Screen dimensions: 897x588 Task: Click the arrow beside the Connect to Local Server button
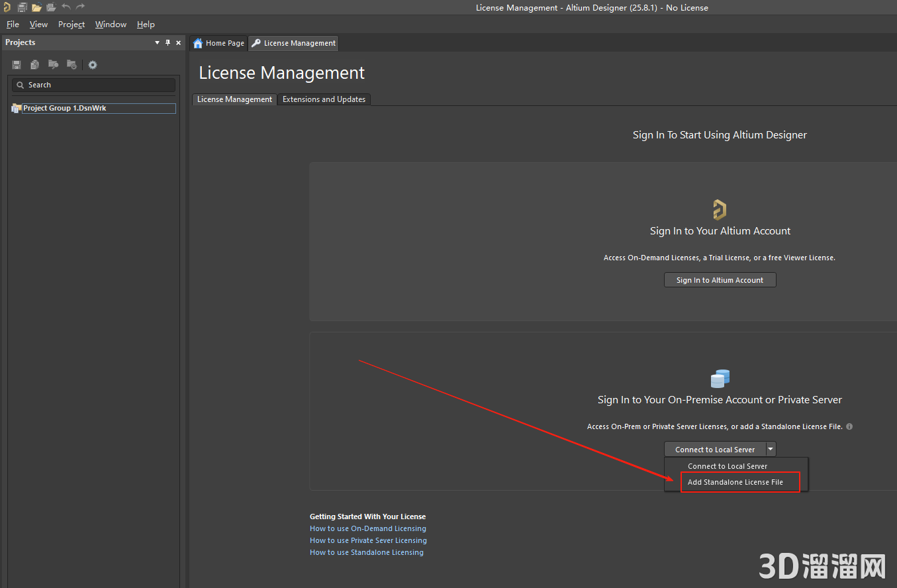coord(771,450)
